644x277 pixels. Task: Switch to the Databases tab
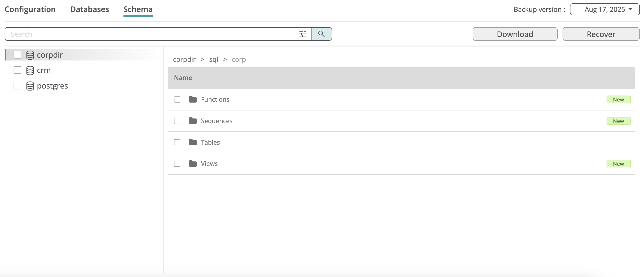pyautogui.click(x=90, y=9)
